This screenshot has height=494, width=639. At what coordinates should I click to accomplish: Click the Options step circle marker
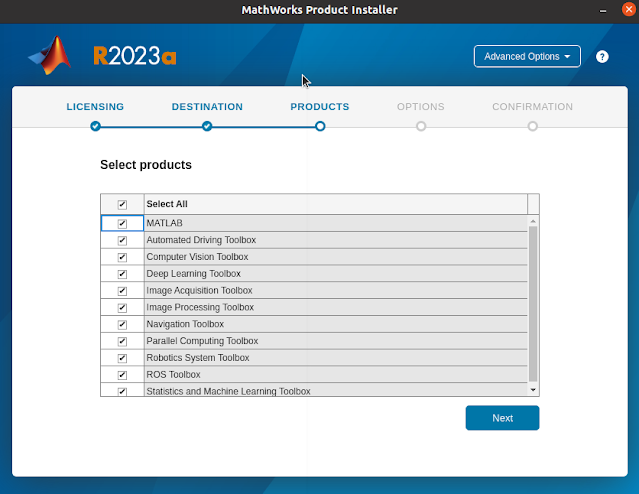point(421,126)
